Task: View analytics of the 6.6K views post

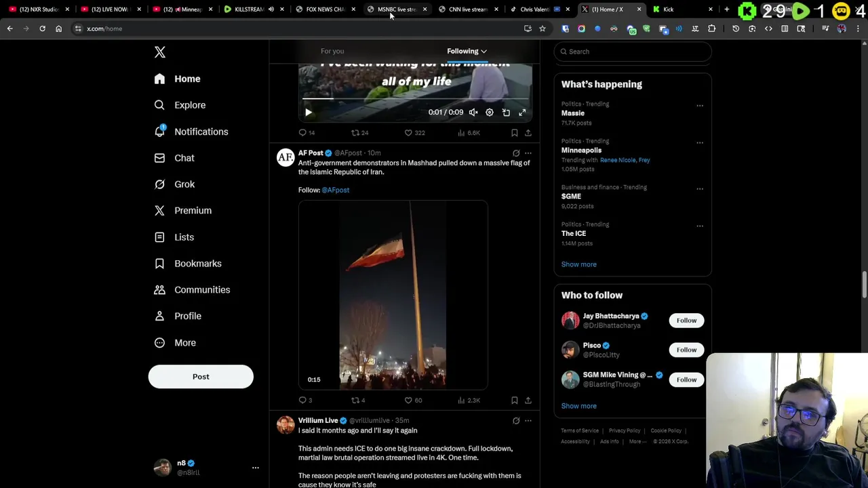Action: coord(469,133)
